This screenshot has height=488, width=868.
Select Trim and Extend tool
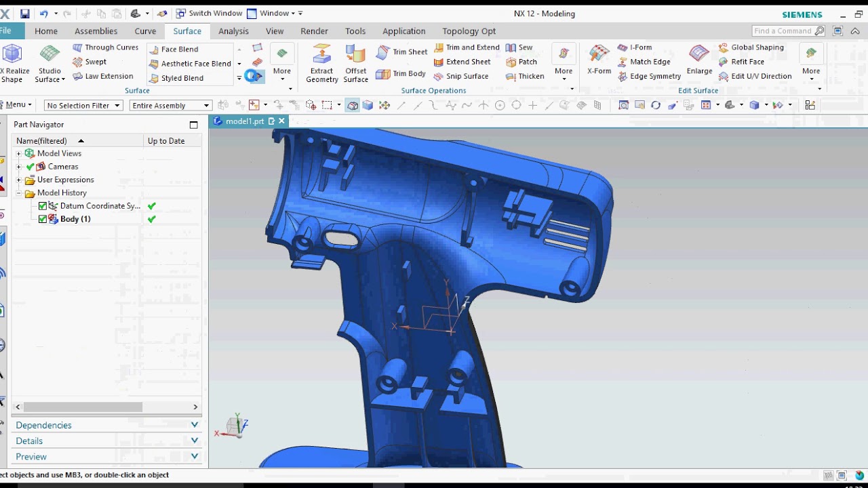(467, 47)
